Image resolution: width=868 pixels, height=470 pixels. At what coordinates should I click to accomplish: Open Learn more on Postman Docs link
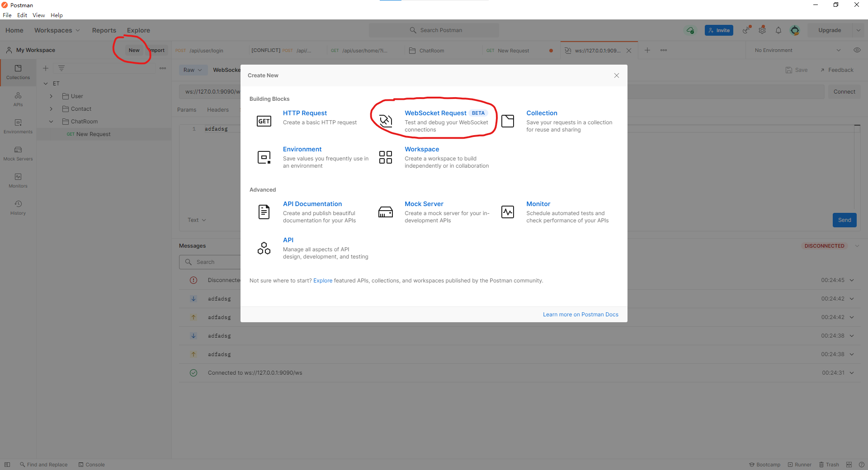580,315
